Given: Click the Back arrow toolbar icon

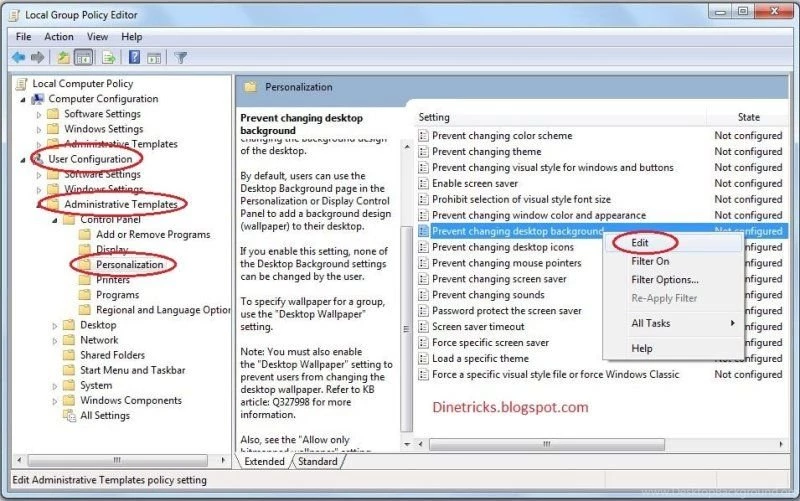Looking at the screenshot, I should pos(19,57).
